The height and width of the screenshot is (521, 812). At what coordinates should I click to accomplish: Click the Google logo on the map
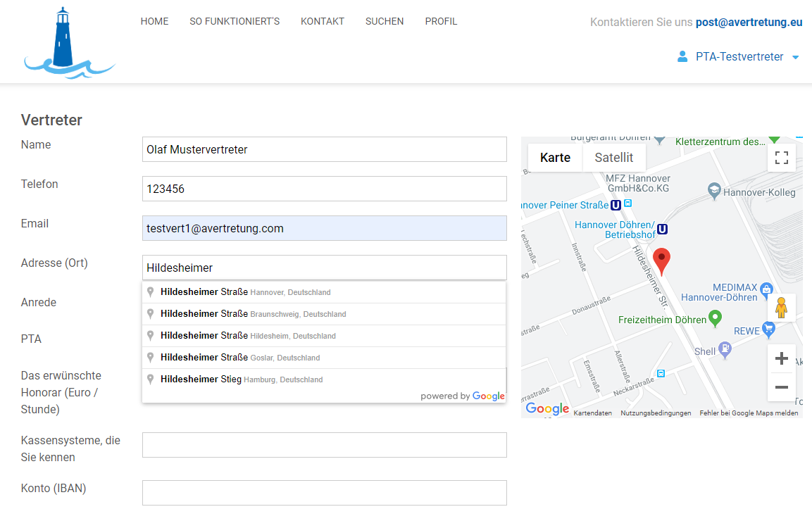point(547,408)
